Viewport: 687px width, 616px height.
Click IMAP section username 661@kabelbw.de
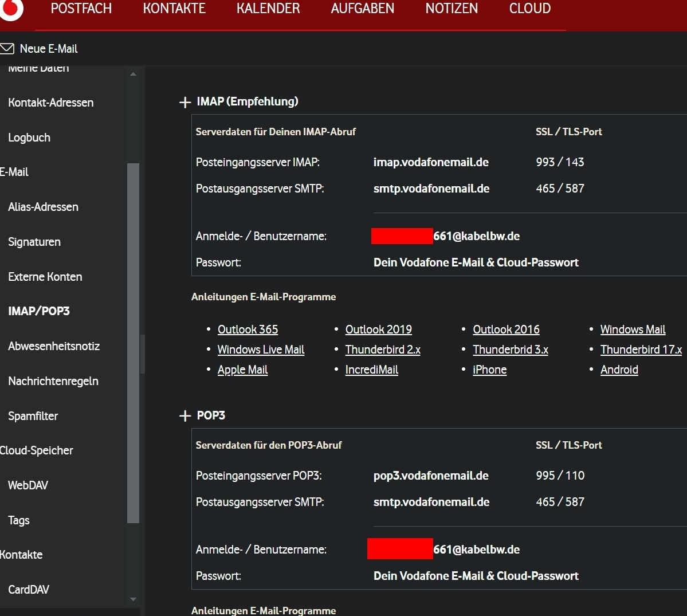[476, 236]
